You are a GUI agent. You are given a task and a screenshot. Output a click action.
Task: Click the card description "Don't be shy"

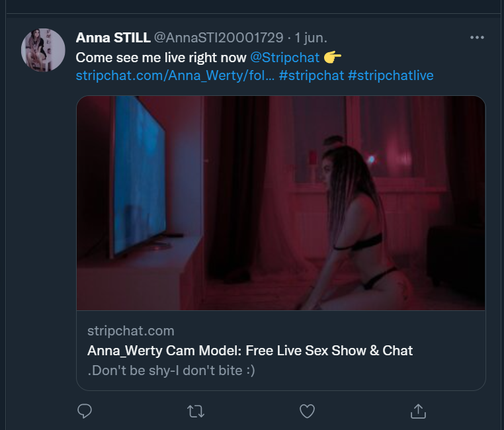point(171,370)
